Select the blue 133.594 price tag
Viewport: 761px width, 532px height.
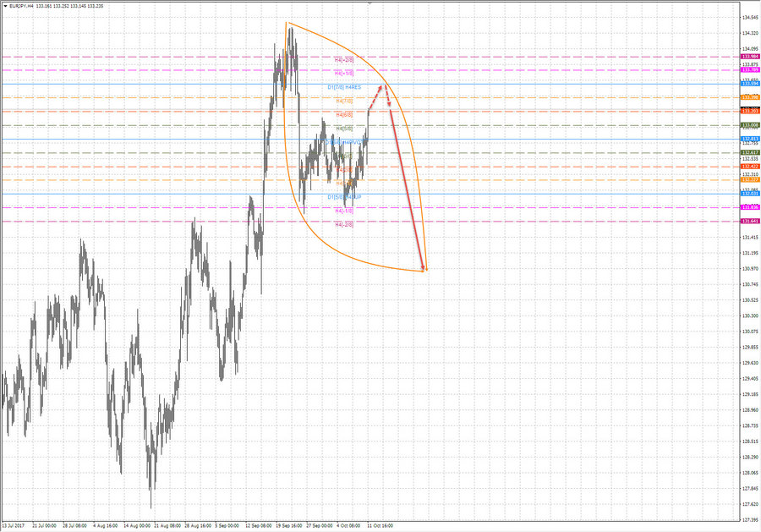point(750,84)
